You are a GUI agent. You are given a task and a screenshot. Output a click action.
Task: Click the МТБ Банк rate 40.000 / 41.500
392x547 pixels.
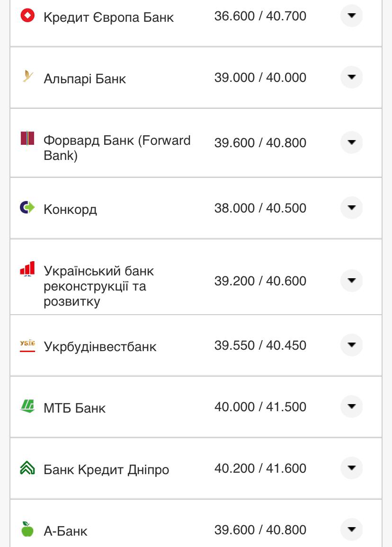[x=260, y=407]
